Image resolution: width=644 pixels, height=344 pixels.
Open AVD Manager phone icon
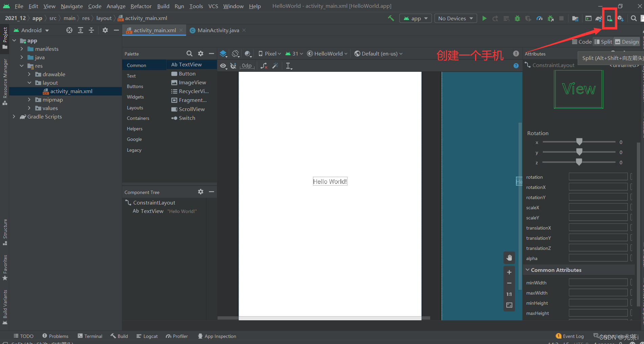click(609, 18)
